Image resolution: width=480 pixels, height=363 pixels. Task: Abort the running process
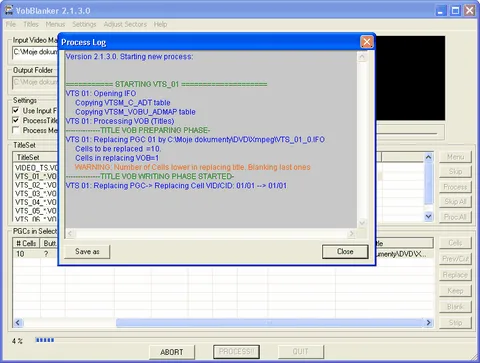click(x=172, y=352)
